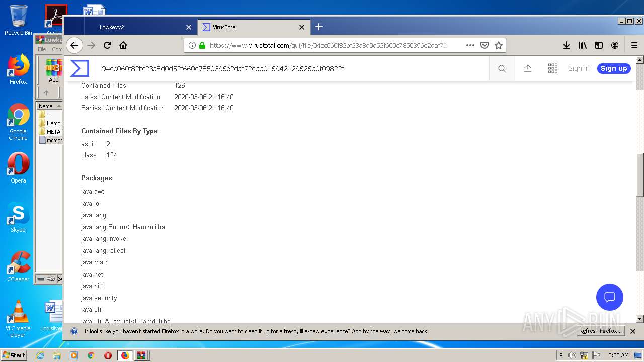Screen dimensions: 644x362
Task: Click the Refresh Firefox button
Action: 600,331
